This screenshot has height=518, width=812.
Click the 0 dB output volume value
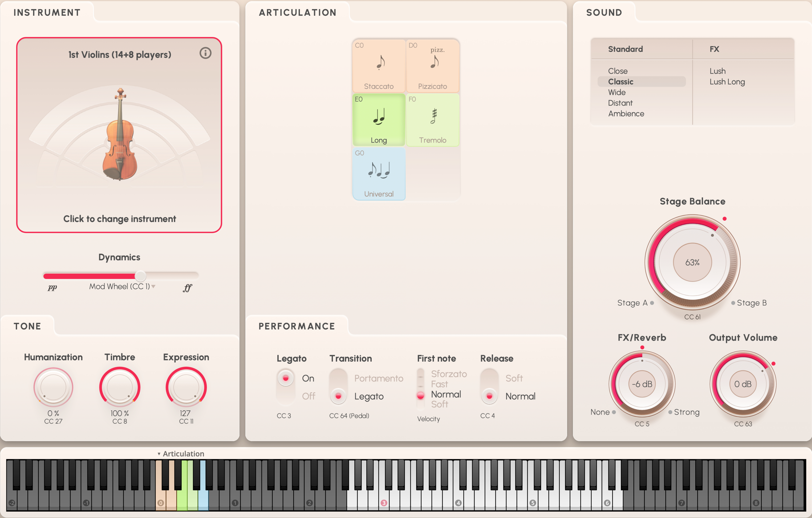tap(743, 384)
